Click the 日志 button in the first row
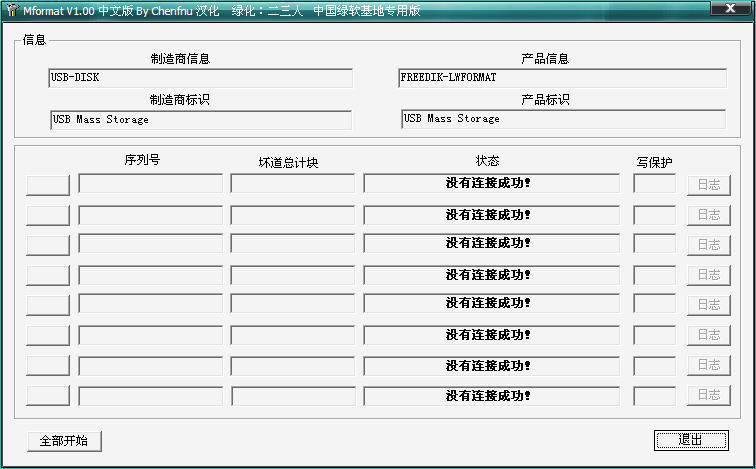Image resolution: width=756 pixels, height=469 pixels. (x=708, y=185)
